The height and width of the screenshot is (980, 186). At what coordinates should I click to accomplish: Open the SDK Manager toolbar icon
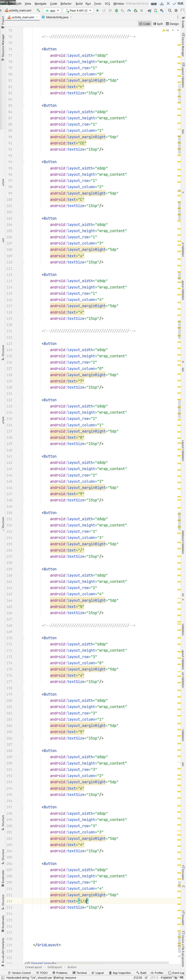[162, 10]
